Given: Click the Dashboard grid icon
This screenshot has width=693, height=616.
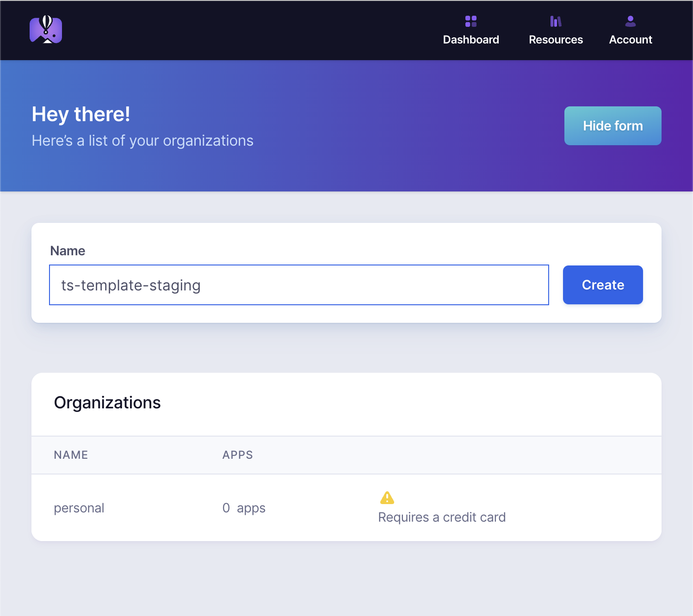Looking at the screenshot, I should pyautogui.click(x=471, y=21).
